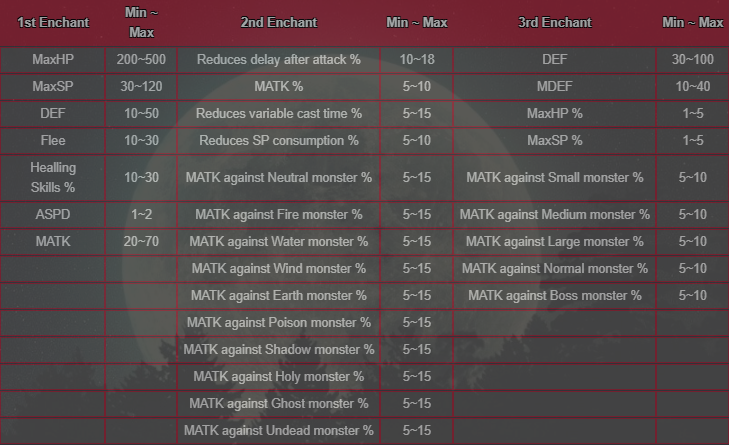Click MATK against Neutral monster % cell
This screenshot has height=445, width=729.
tap(278, 178)
